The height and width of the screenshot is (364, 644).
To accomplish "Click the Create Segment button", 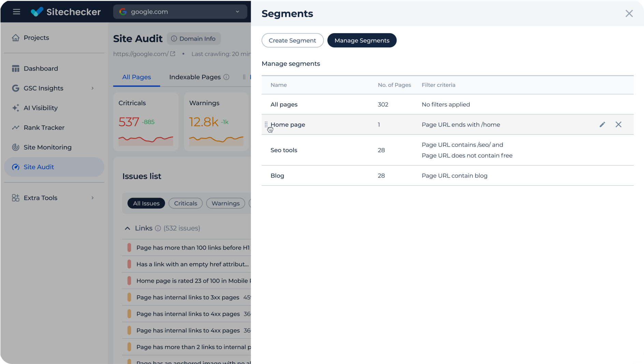I will coord(292,41).
